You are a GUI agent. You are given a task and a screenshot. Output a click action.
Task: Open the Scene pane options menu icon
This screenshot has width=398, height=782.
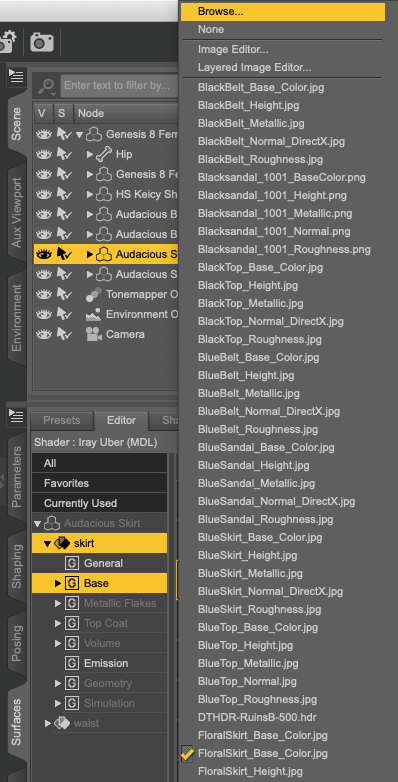(x=16, y=76)
